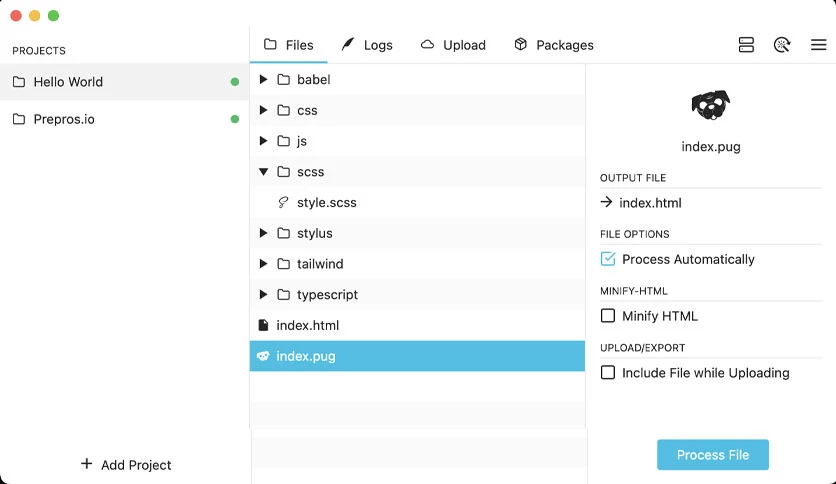The width and height of the screenshot is (836, 484).
Task: Click the remote inspect refresh icon
Action: (782, 45)
